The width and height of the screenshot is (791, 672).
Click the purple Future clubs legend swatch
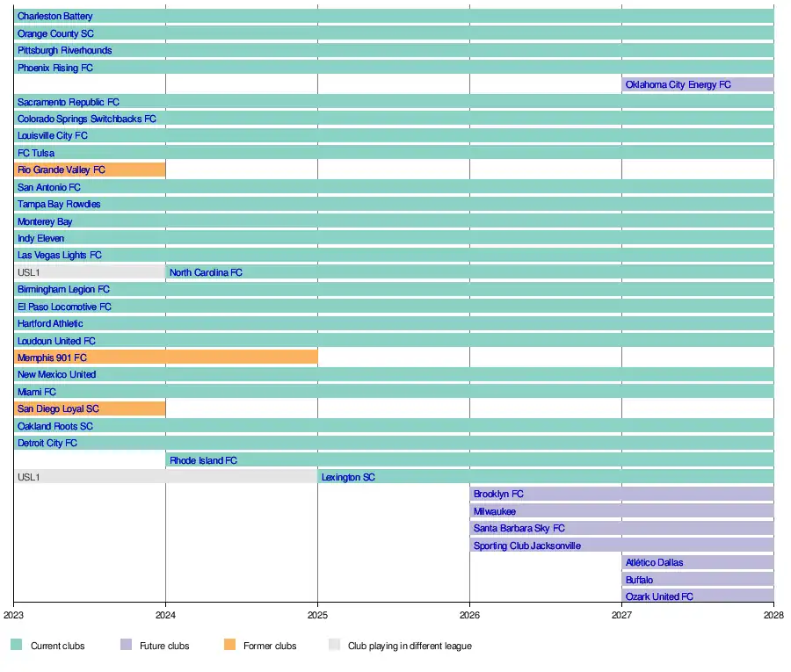pos(126,646)
